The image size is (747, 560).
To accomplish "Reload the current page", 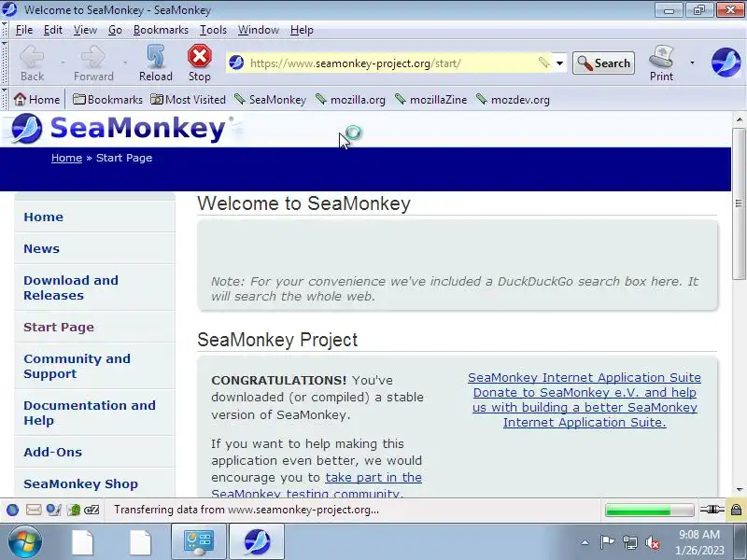I will click(156, 63).
